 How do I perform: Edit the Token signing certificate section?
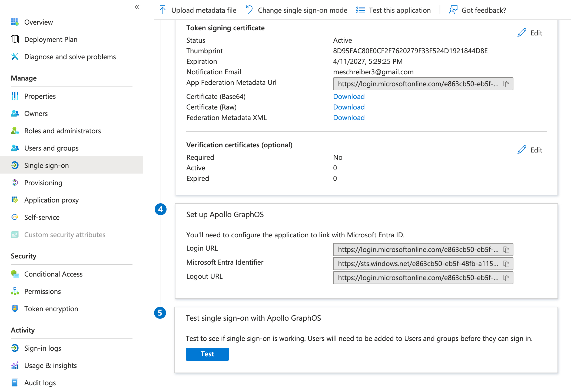[x=530, y=33]
